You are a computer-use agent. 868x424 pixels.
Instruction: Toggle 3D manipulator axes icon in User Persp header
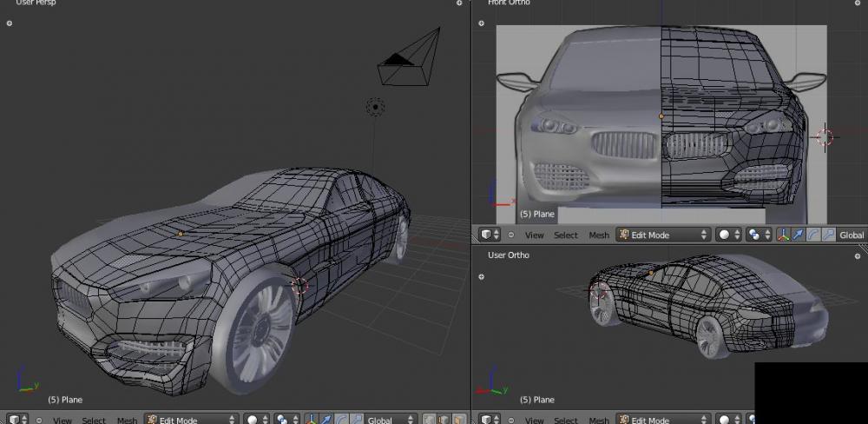(x=310, y=420)
